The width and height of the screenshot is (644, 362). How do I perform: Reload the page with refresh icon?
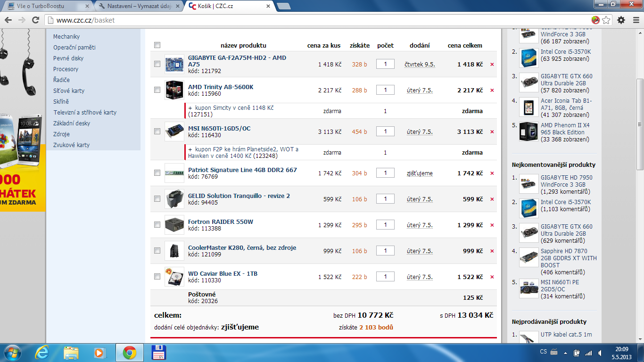pyautogui.click(x=35, y=20)
